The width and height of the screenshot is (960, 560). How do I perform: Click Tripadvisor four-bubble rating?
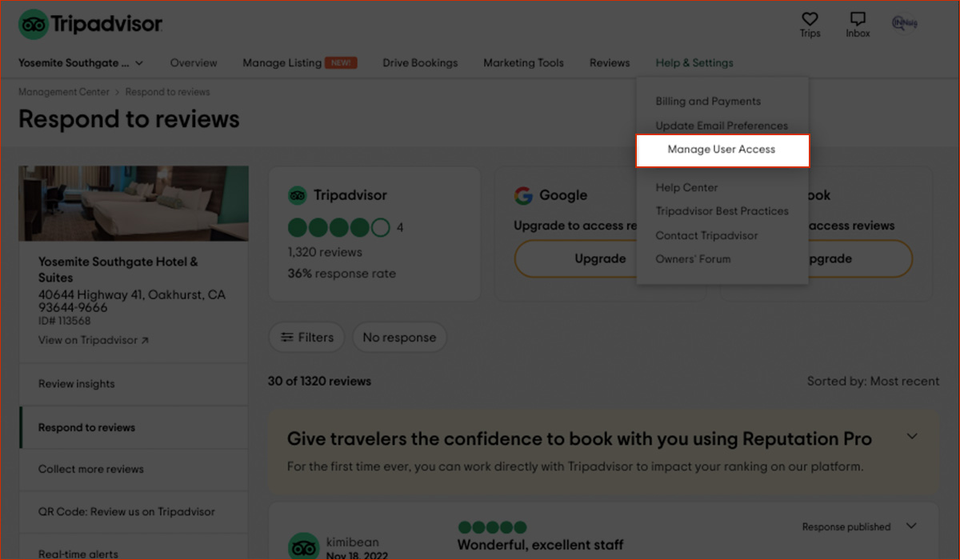coord(338,228)
